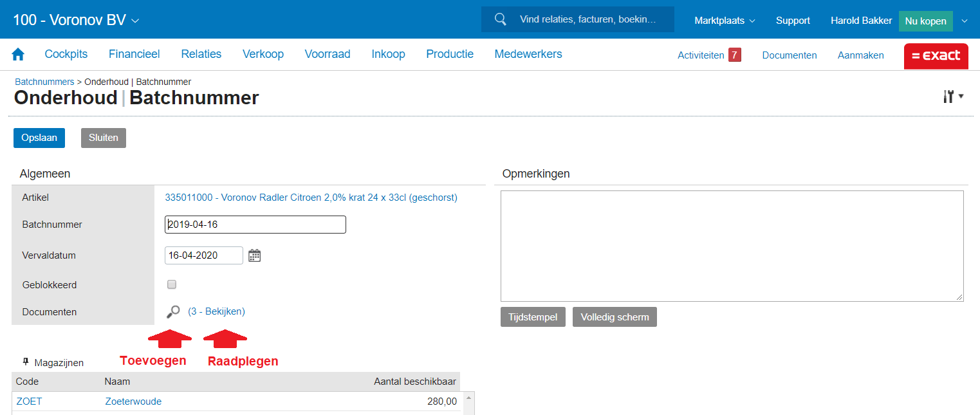This screenshot has height=415, width=980.
Task: Go to the home icon
Action: pyautogui.click(x=18, y=55)
